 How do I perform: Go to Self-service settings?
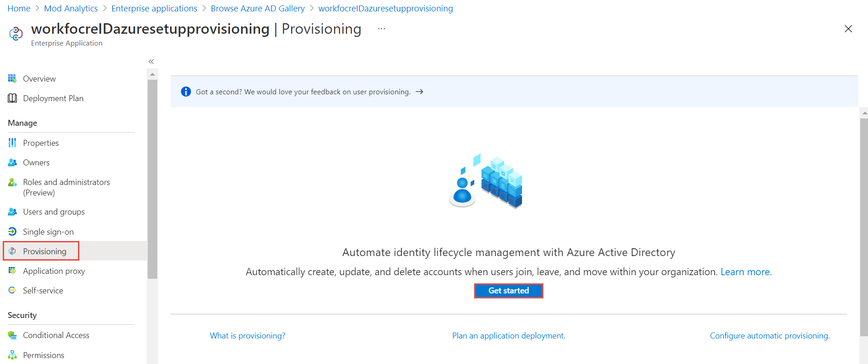click(x=43, y=290)
